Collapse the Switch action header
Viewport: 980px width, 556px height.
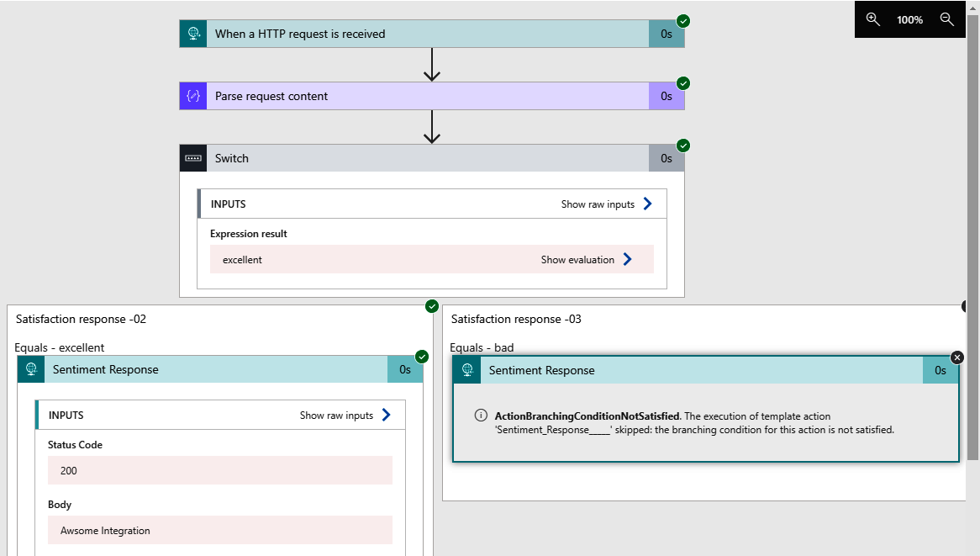tap(432, 158)
